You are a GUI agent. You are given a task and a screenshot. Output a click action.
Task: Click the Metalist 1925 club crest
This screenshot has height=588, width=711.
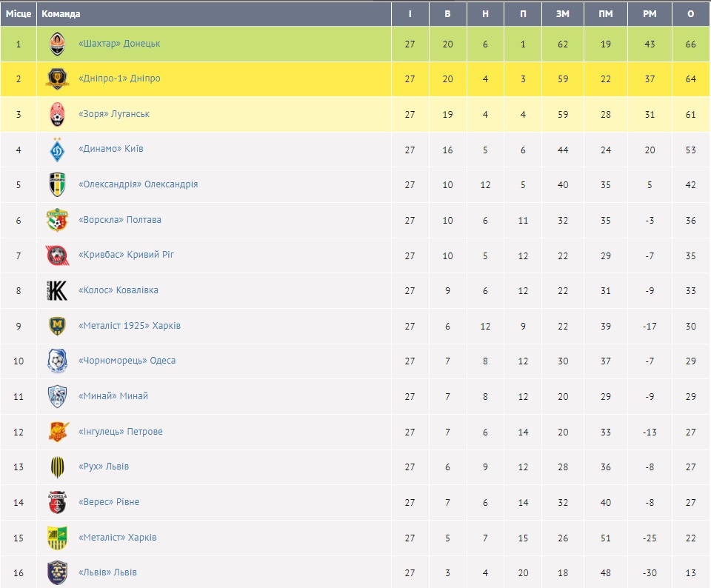click(57, 327)
